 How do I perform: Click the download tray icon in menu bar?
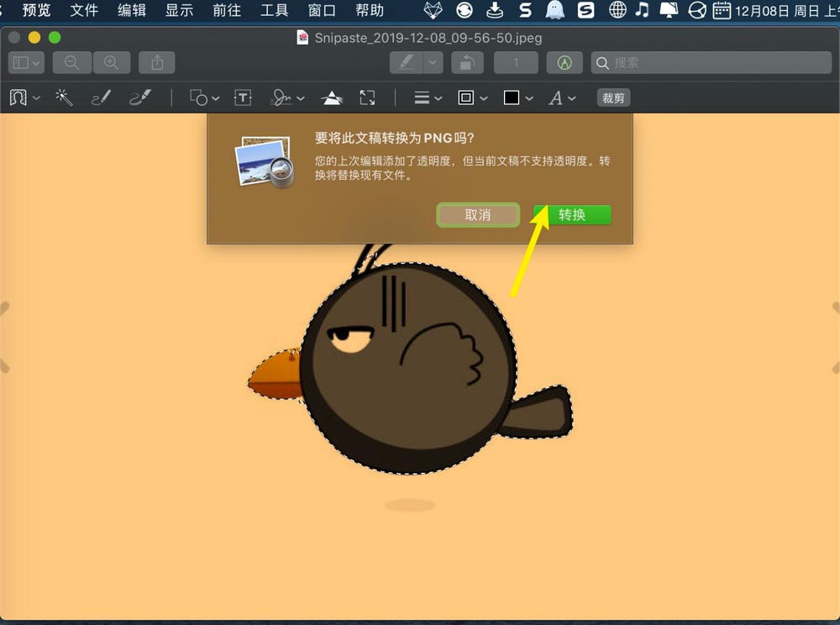(495, 10)
